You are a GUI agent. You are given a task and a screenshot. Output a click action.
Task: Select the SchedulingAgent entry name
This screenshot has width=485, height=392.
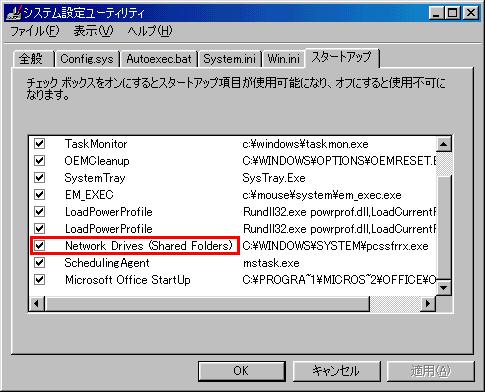[107, 263]
